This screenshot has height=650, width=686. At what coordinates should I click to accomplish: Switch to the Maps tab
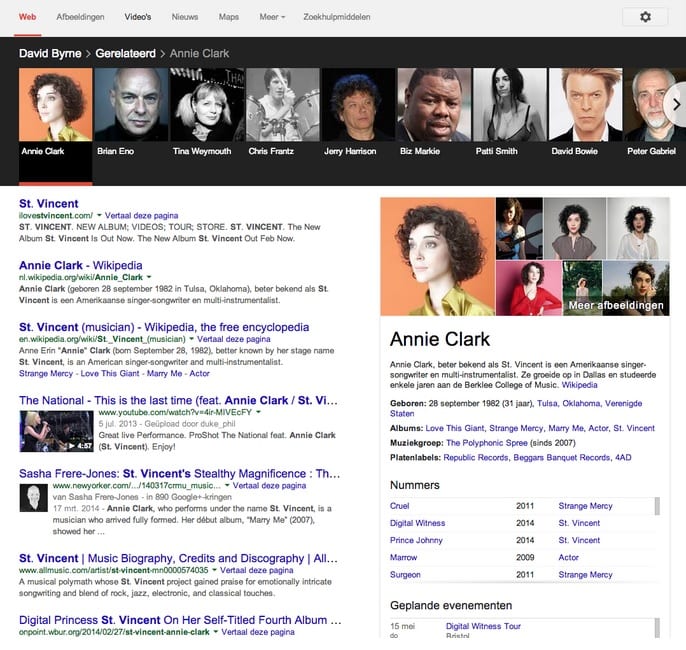229,17
